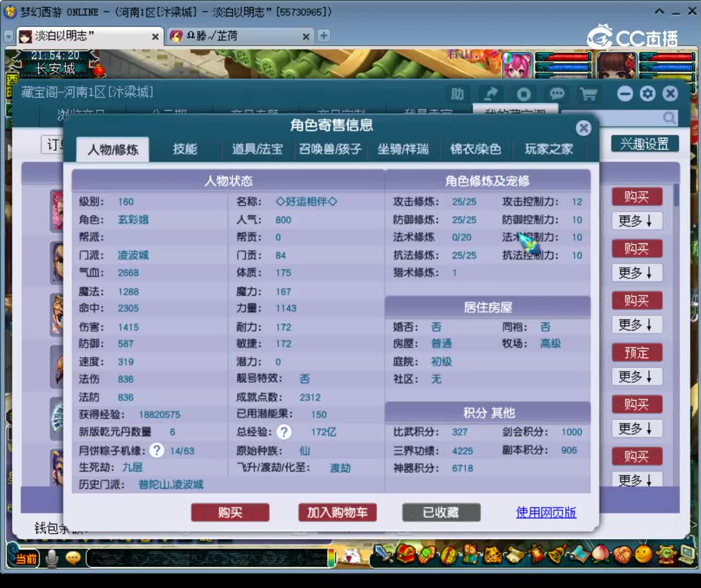The image size is (701, 588).
Task: Open the 使用网页版 link
Action: 546,512
